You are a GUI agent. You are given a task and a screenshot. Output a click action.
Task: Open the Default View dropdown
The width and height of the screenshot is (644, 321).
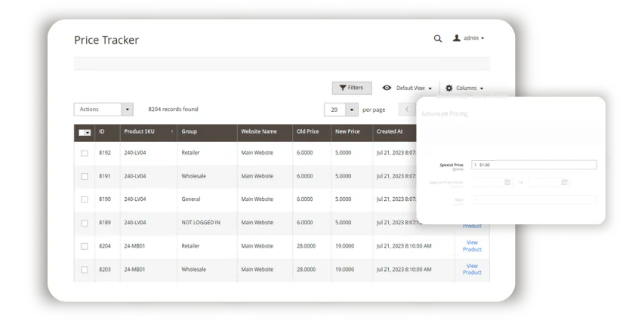tap(414, 88)
